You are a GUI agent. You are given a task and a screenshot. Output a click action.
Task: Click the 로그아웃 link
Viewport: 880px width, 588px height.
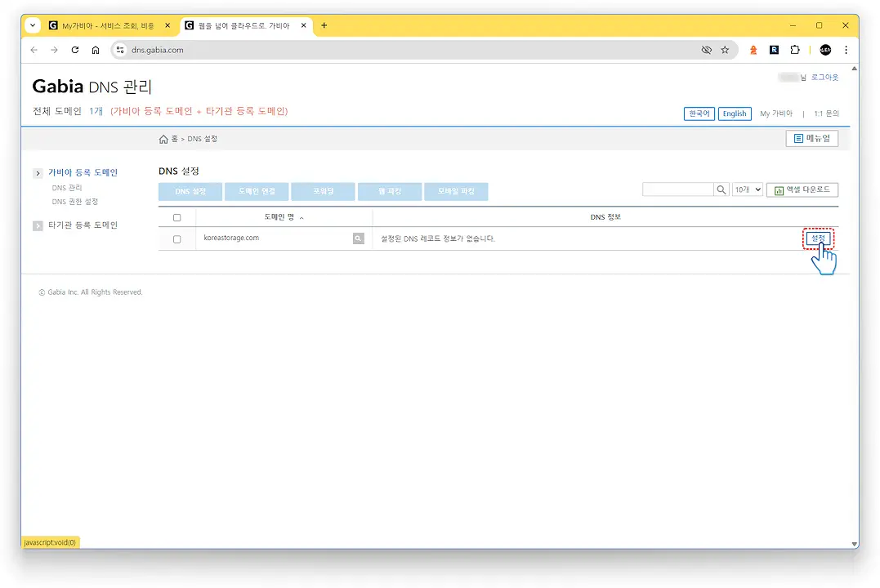[824, 78]
